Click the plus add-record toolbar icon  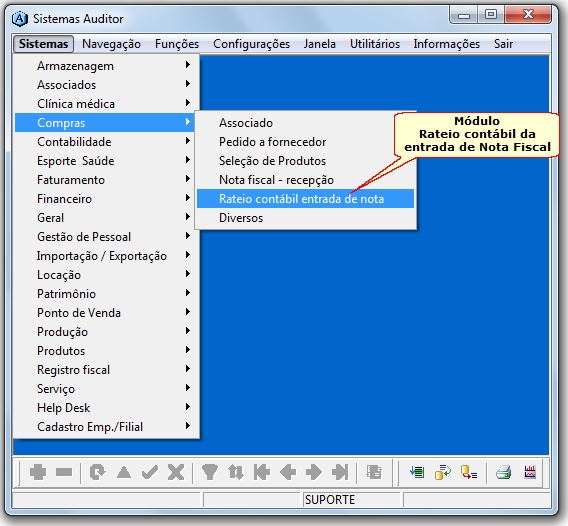tap(38, 472)
